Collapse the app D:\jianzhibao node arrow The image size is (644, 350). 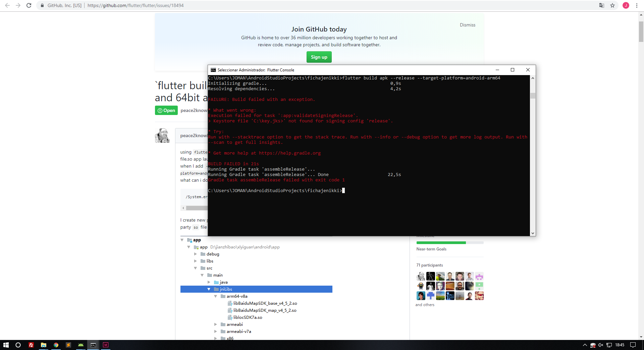point(189,247)
